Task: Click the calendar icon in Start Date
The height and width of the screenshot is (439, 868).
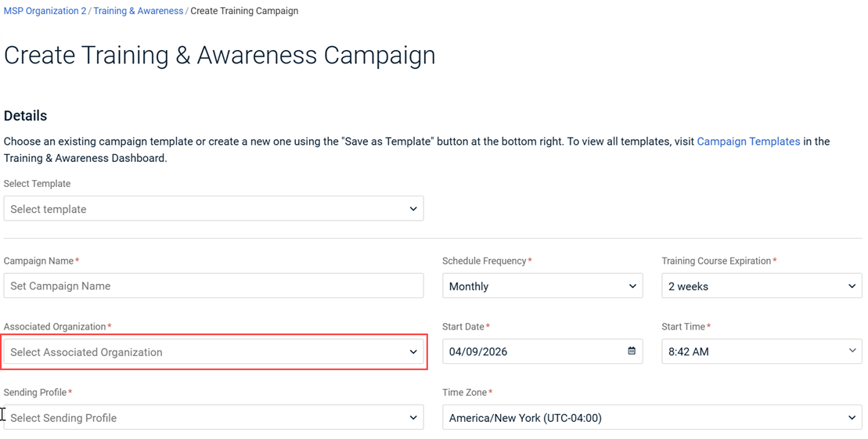Action: [632, 351]
